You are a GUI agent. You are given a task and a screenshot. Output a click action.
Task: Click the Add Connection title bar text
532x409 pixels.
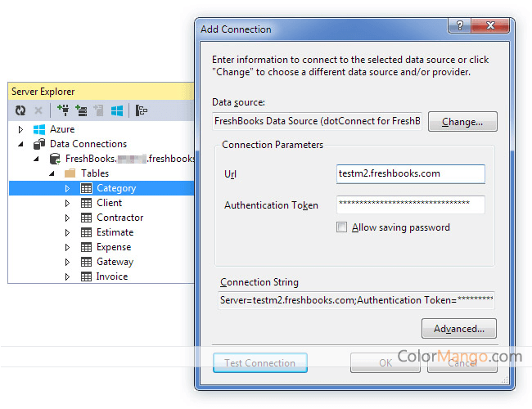[x=236, y=29]
